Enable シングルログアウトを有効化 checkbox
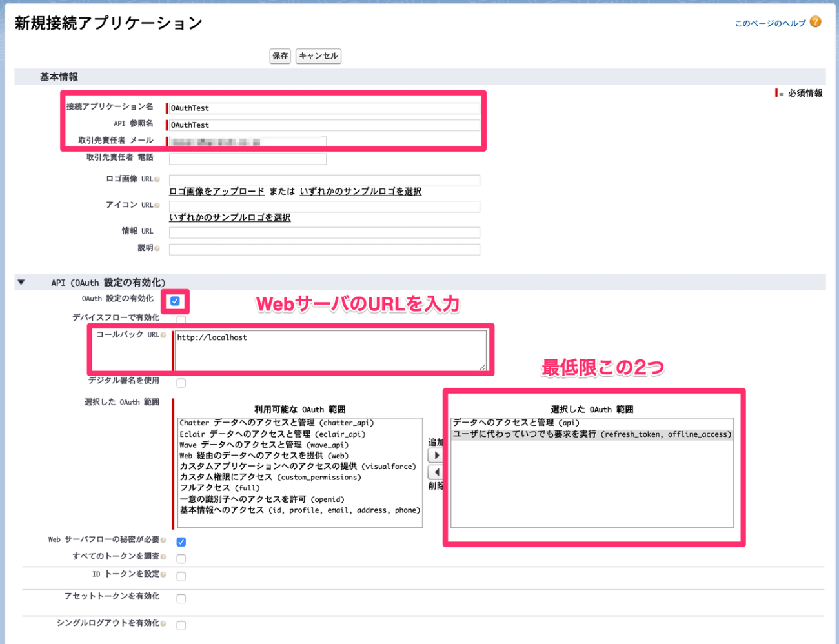The height and width of the screenshot is (644, 839). (181, 625)
